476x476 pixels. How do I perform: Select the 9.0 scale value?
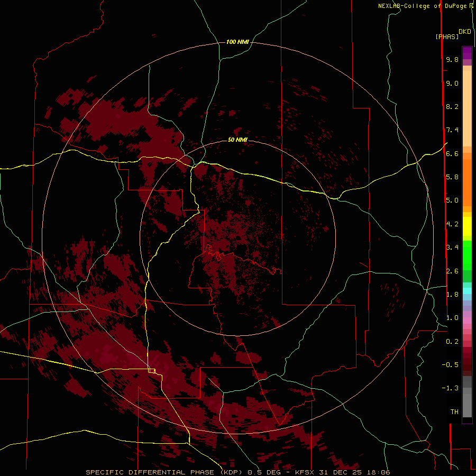pos(452,83)
